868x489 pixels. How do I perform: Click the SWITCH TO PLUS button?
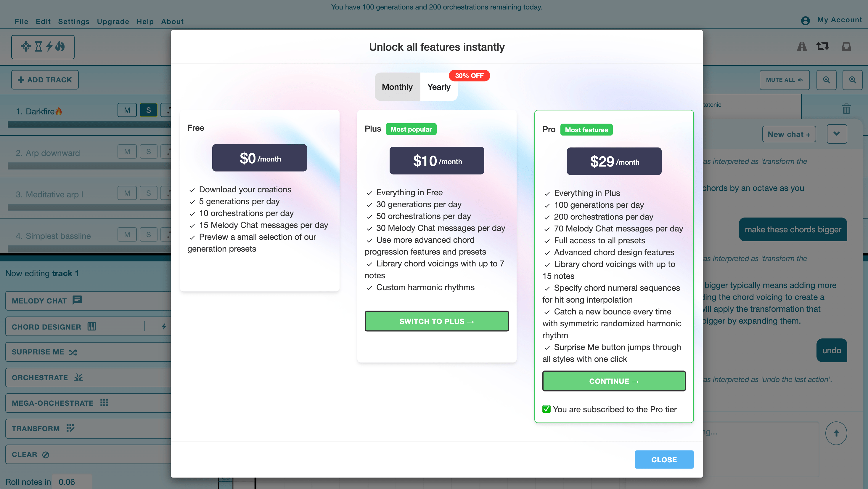pos(436,321)
